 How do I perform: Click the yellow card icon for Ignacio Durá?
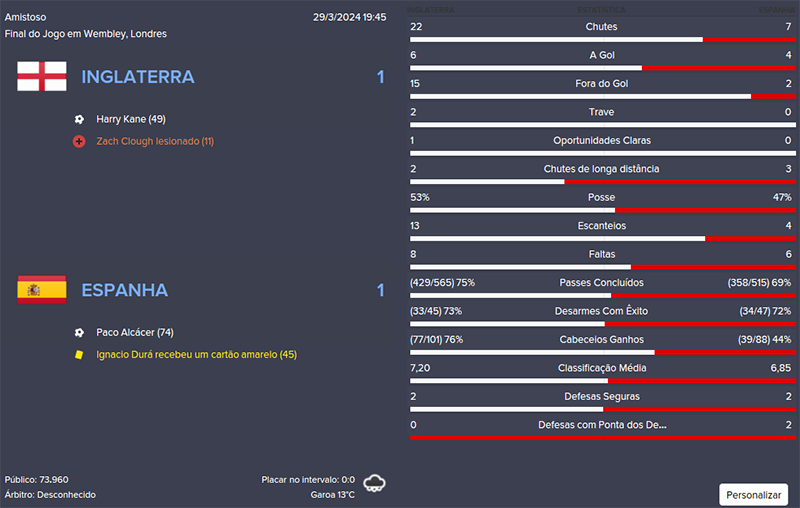click(79, 354)
